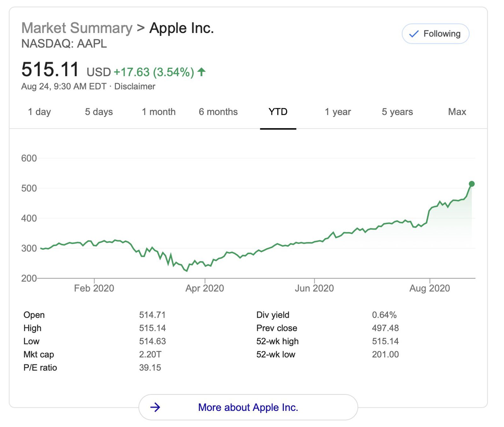Select the Max time range
Viewport: 504px width, 427px height.
coord(457,111)
